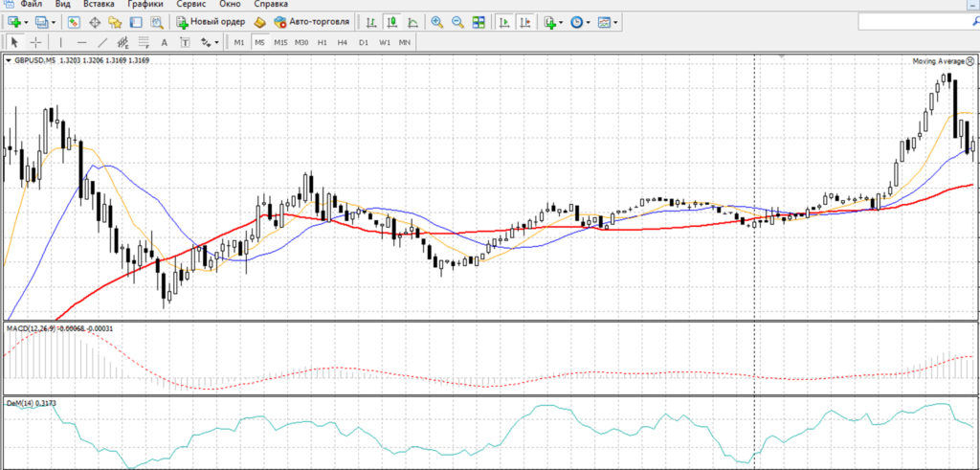980x470 pixels.
Task: Toggle the Авто-торговля button
Action: coord(311,23)
